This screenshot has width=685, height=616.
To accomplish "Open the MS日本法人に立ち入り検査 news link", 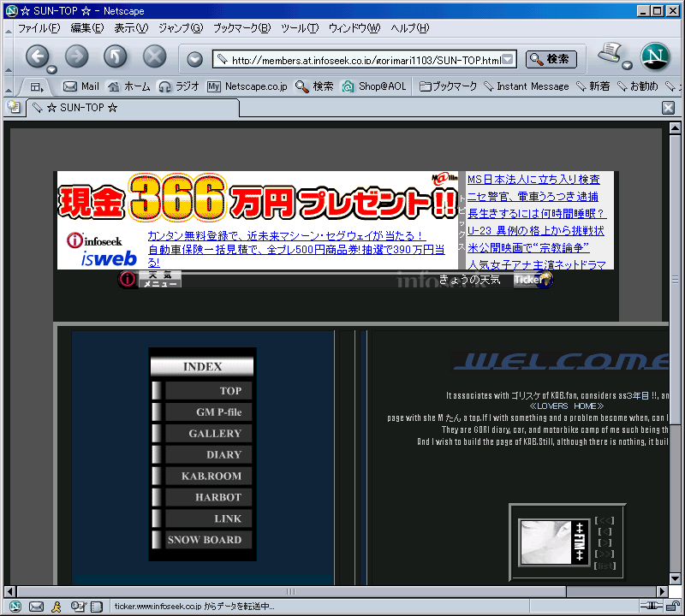I will tap(533, 179).
